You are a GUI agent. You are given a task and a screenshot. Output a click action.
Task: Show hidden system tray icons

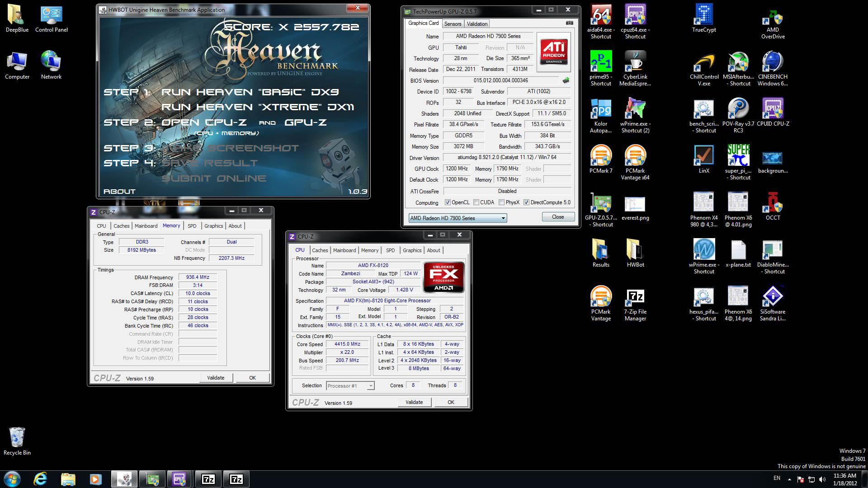[x=789, y=479]
